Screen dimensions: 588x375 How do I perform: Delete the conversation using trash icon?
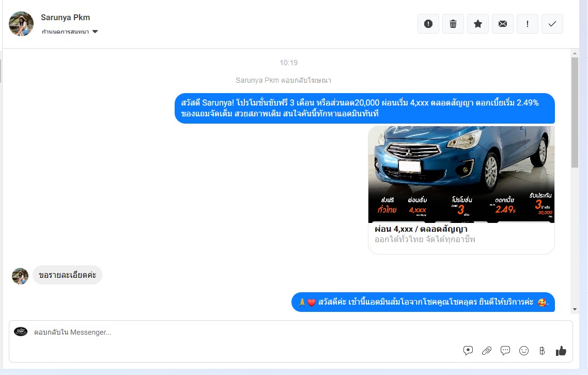(453, 24)
